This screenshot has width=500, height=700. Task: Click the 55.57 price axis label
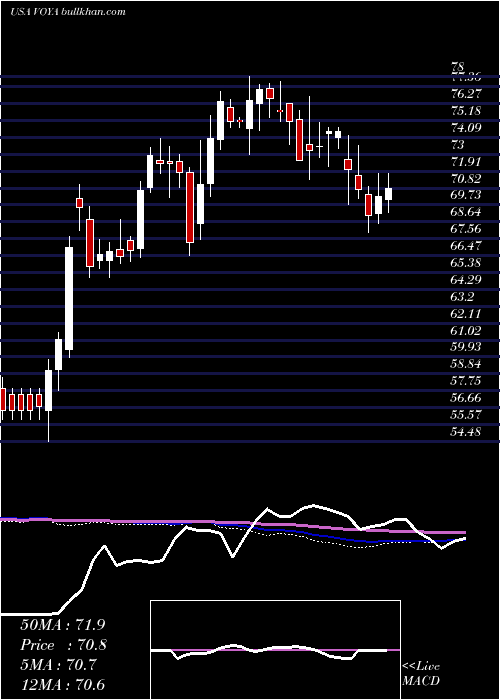coord(467,415)
